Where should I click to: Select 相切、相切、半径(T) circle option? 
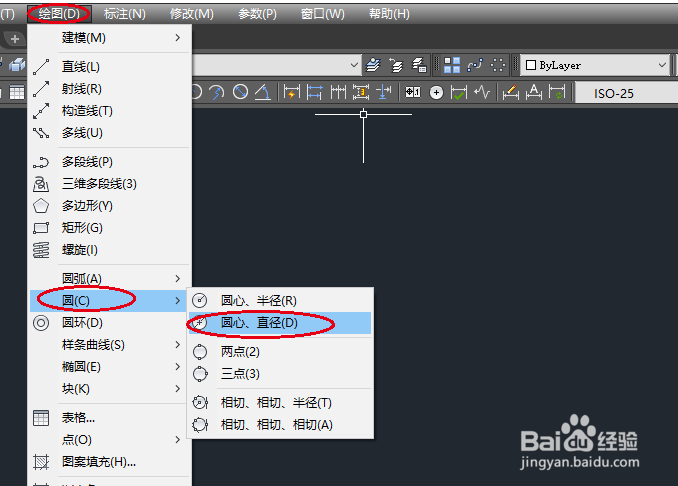point(280,403)
